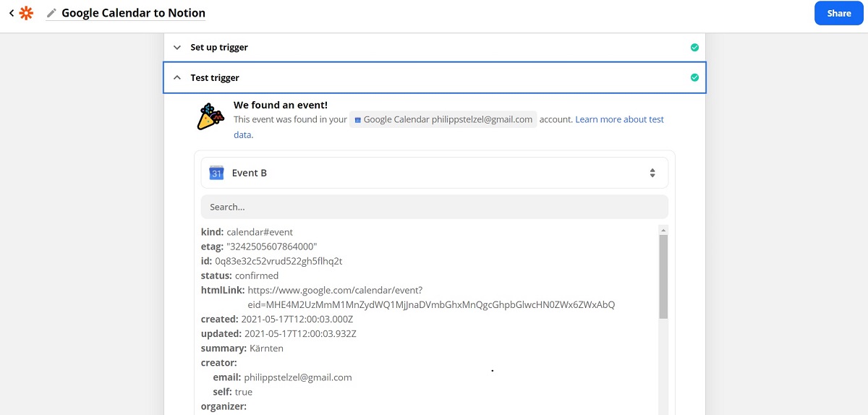This screenshot has width=868, height=415.
Task: Expand the Set up trigger section chevron
Action: tap(177, 48)
